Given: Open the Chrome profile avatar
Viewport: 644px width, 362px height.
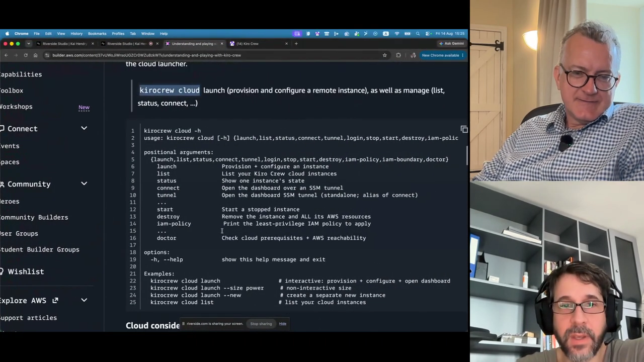Looking at the screenshot, I should tap(413, 55).
